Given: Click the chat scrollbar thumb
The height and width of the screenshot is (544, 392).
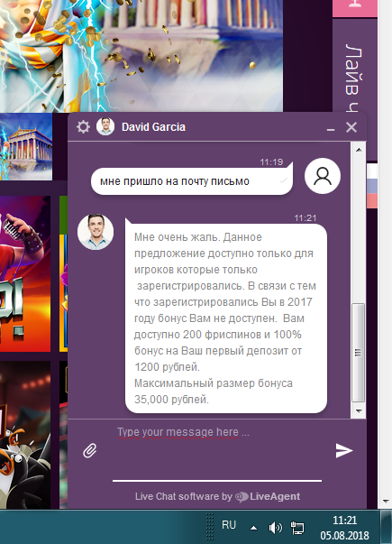Looking at the screenshot, I should click(x=359, y=353).
